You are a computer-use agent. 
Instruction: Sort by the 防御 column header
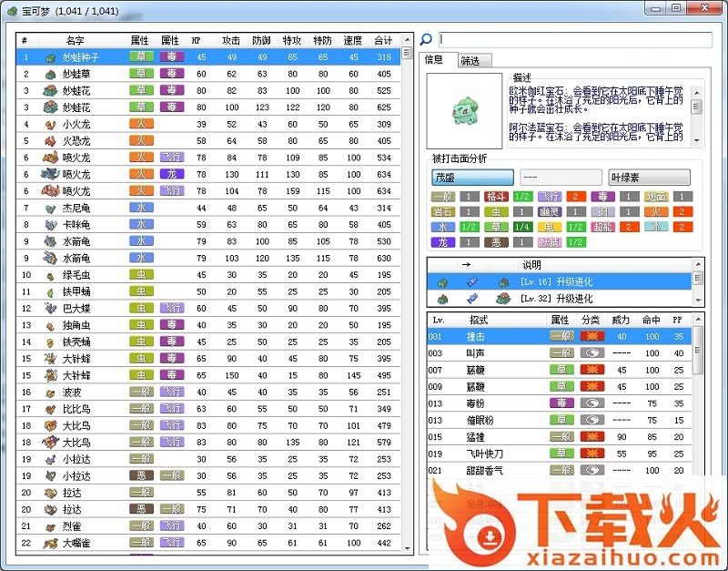point(262,40)
